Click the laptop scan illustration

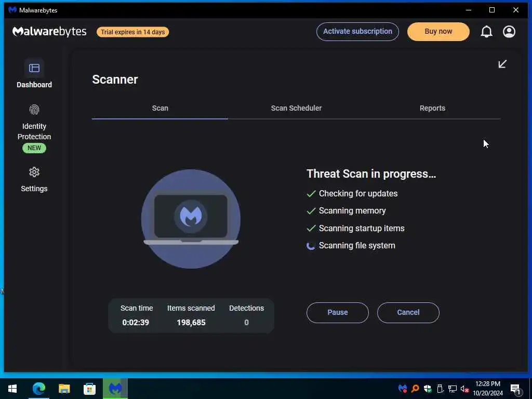191,219
